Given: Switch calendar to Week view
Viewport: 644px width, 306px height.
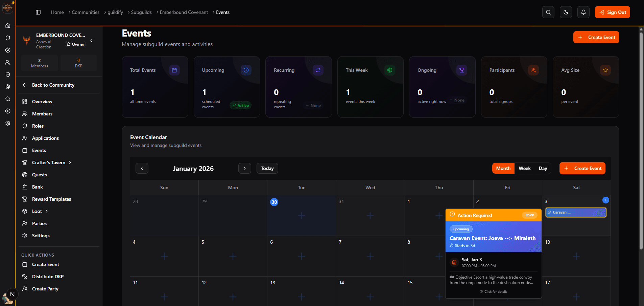Looking at the screenshot, I should pos(524,168).
